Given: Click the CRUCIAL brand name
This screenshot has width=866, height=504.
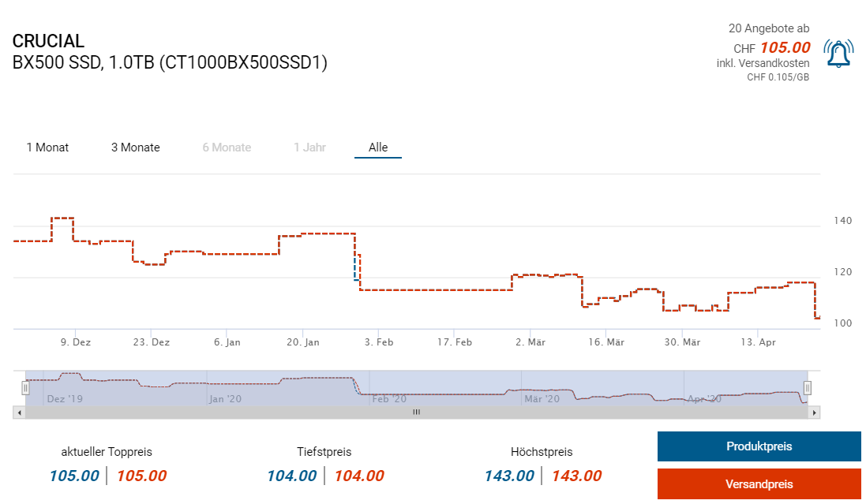Looking at the screenshot, I should click(48, 42).
